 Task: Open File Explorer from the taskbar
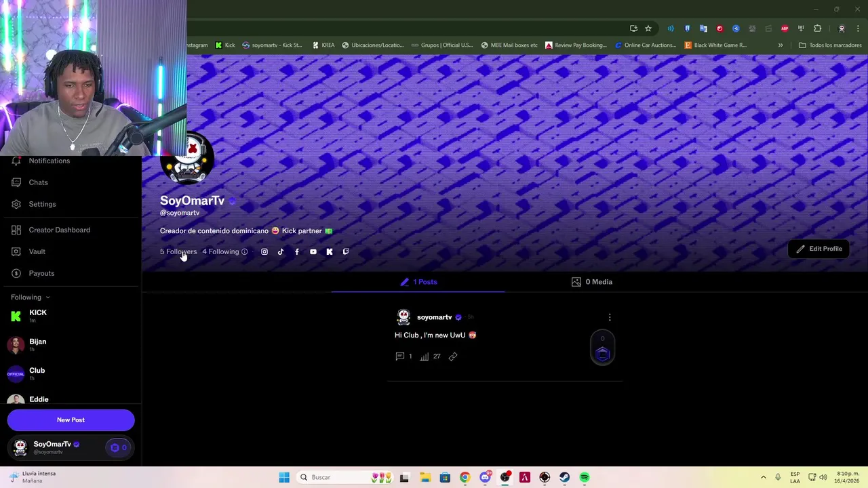(425, 477)
